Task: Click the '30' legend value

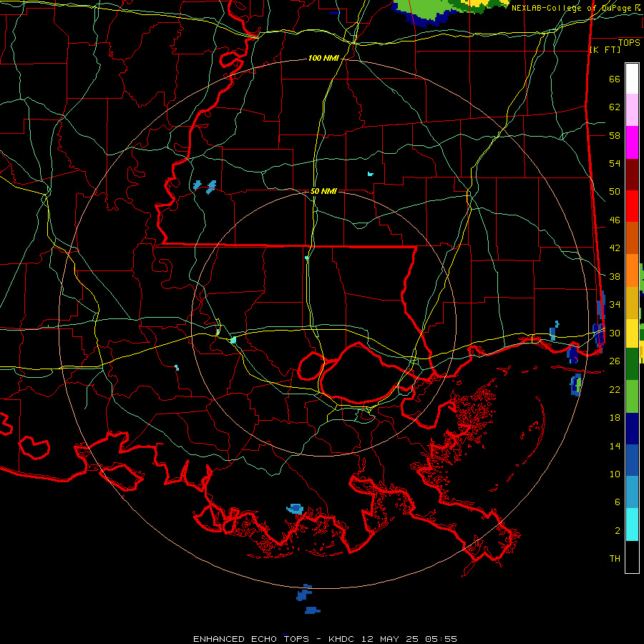Action: (x=615, y=333)
